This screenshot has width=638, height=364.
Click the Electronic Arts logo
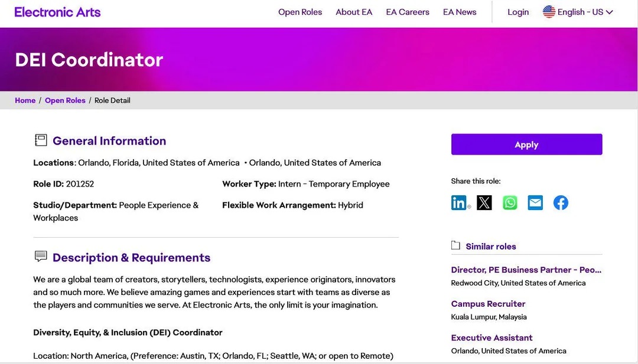(x=57, y=12)
